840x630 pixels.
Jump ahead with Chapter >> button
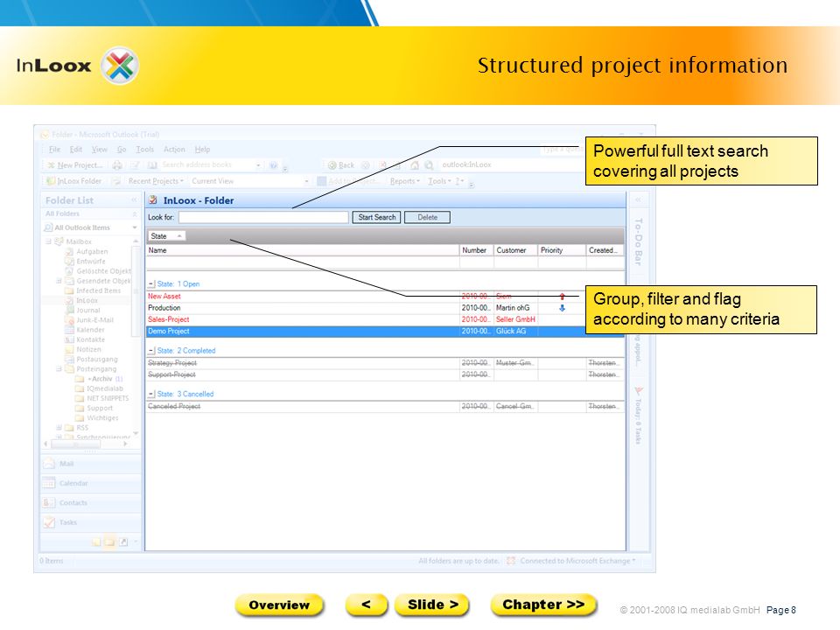pyautogui.click(x=543, y=605)
